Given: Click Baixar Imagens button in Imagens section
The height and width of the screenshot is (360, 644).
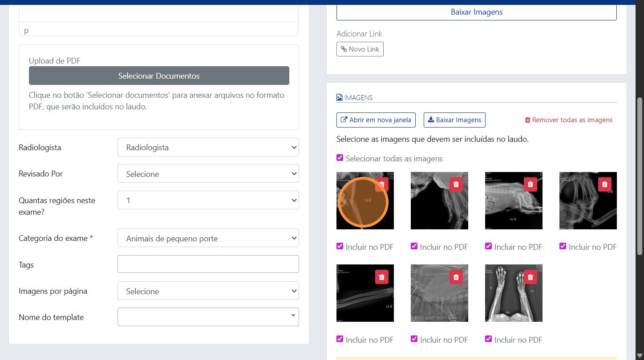Looking at the screenshot, I should [x=454, y=120].
